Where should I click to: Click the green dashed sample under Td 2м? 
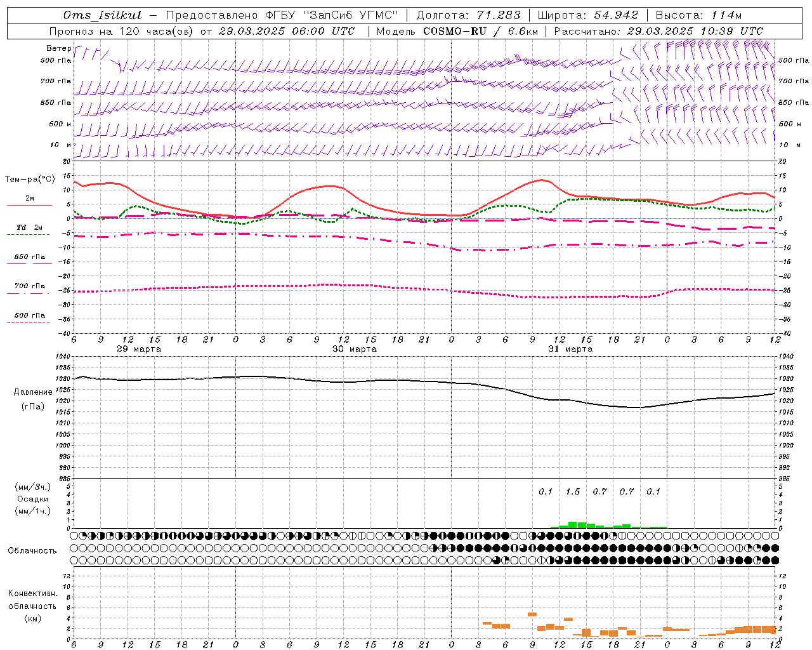tap(28, 234)
